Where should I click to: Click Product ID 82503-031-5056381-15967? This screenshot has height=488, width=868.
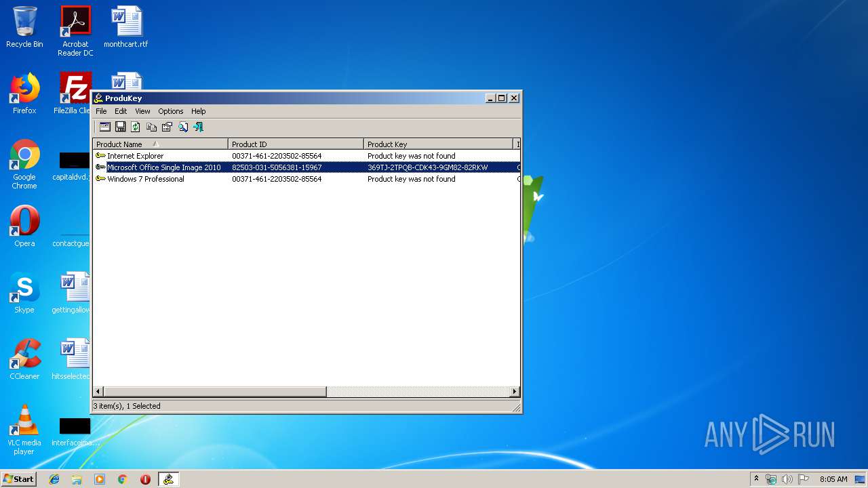tap(277, 167)
